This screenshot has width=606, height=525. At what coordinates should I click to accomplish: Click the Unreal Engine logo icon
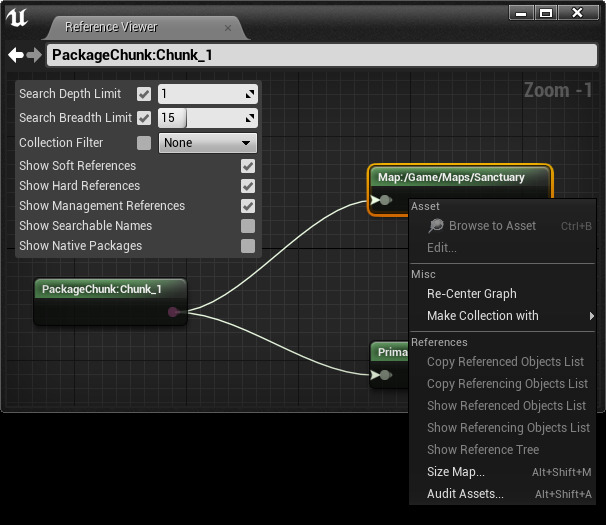[18, 18]
